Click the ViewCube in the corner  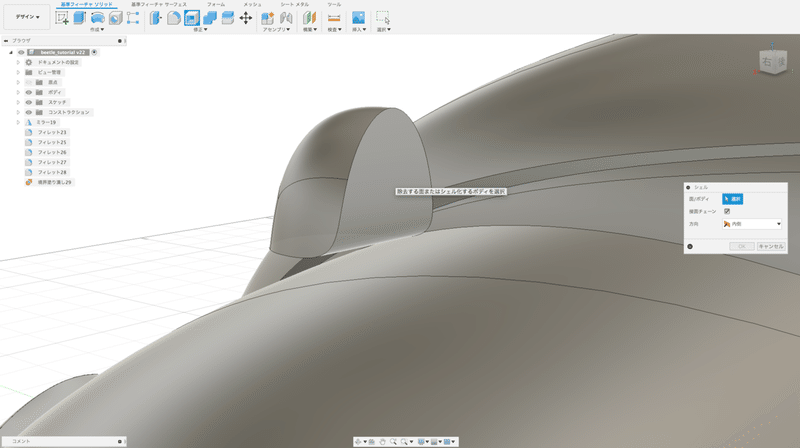(x=772, y=62)
